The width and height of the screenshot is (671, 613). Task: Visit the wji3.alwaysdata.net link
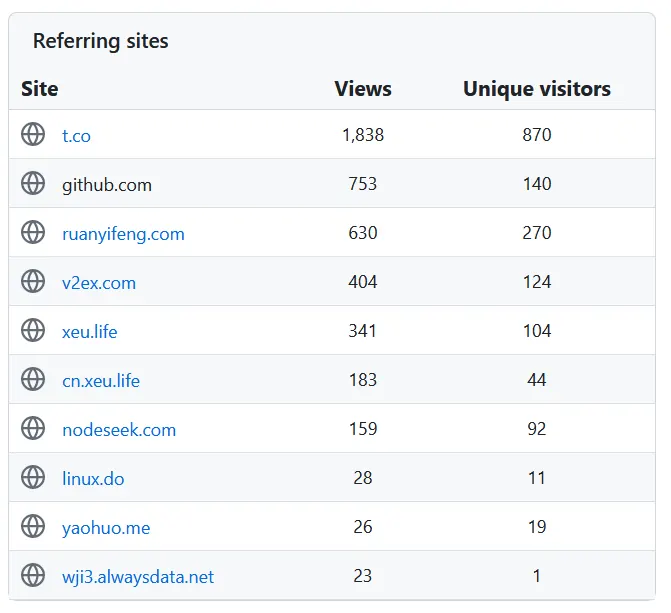point(138,577)
